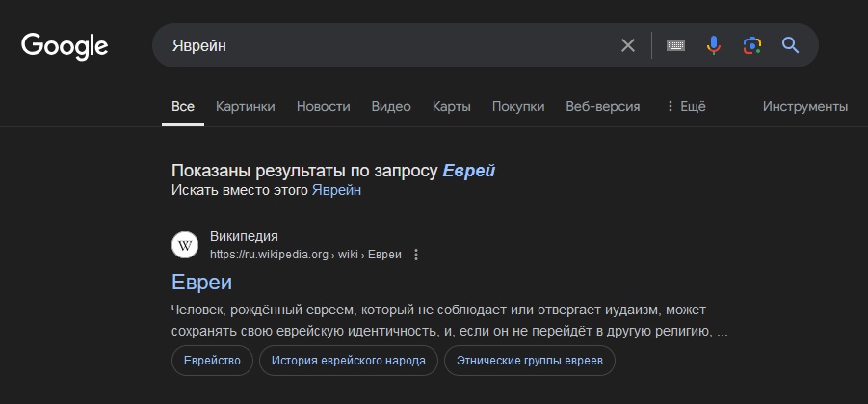Open the on-screen keyboard icon
868x404 pixels.
point(675,45)
